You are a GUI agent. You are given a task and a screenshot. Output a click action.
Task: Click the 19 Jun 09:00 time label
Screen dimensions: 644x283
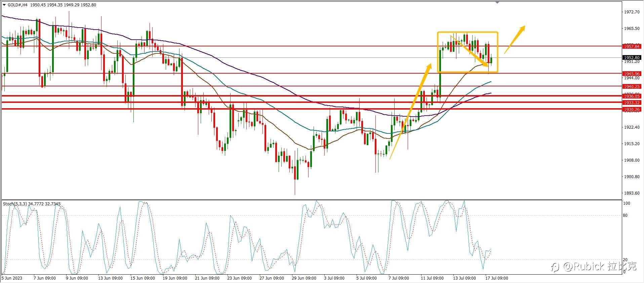pyautogui.click(x=175, y=278)
